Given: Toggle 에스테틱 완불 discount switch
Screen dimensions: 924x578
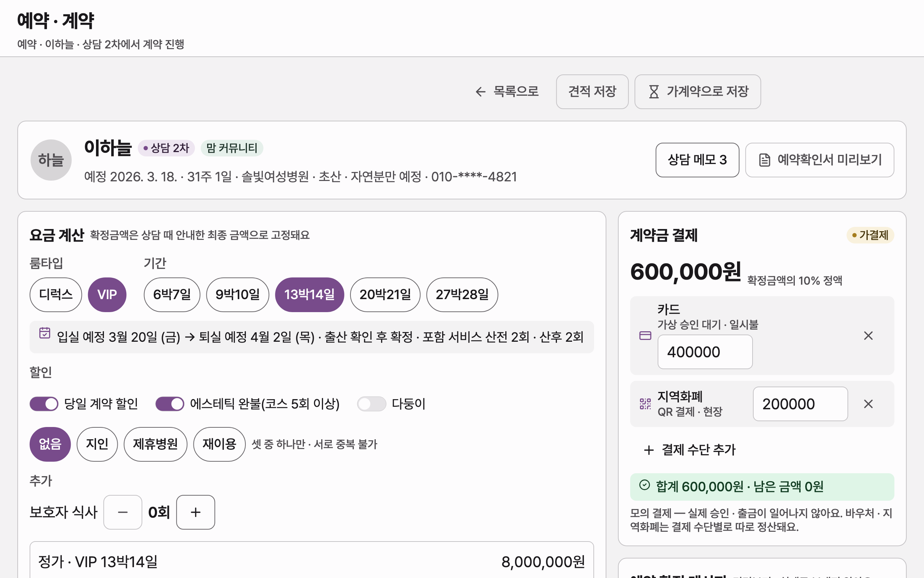Looking at the screenshot, I should pyautogui.click(x=170, y=404).
